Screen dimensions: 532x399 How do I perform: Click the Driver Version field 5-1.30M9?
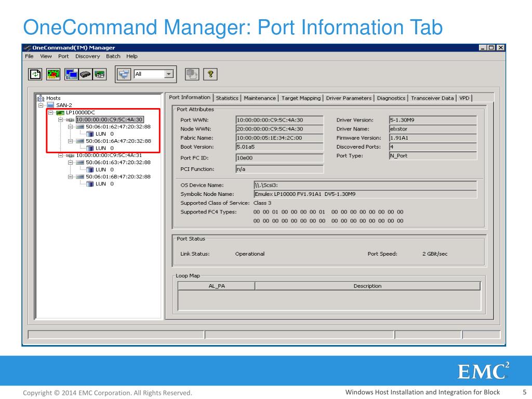pos(433,120)
